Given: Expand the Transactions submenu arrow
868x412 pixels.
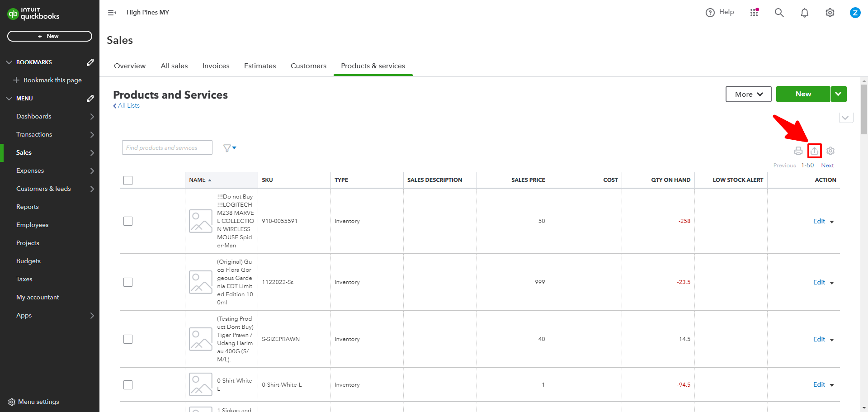Looking at the screenshot, I should coord(92,135).
